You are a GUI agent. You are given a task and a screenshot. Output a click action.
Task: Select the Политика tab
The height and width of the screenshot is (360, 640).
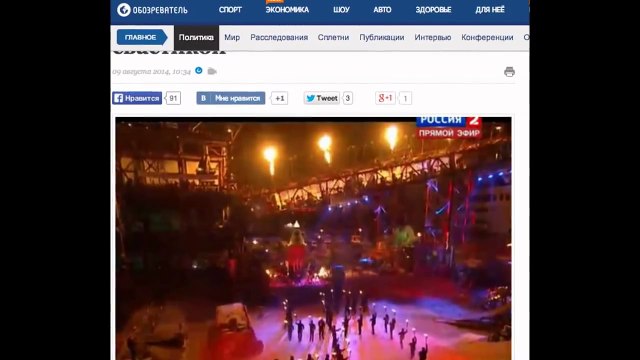[x=196, y=38]
